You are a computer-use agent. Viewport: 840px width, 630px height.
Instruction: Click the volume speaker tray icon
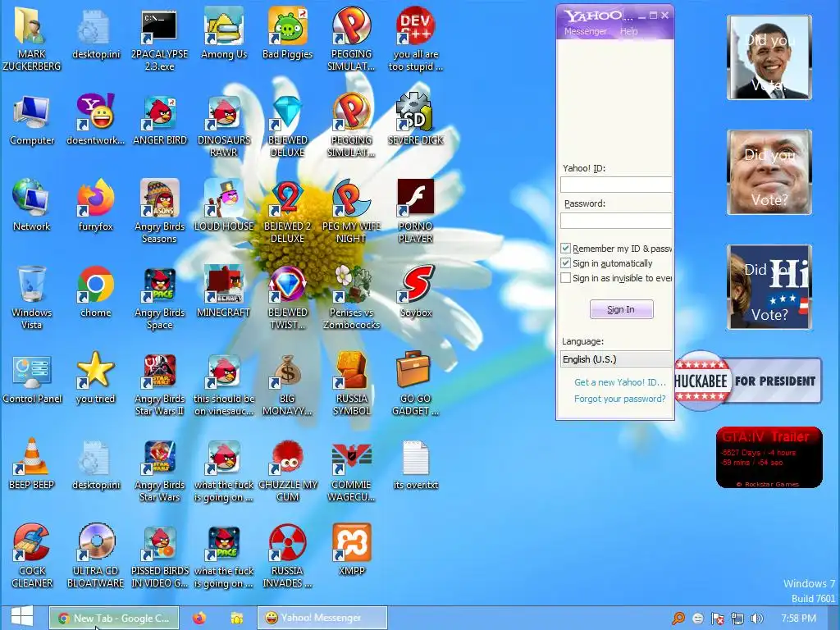point(756,619)
